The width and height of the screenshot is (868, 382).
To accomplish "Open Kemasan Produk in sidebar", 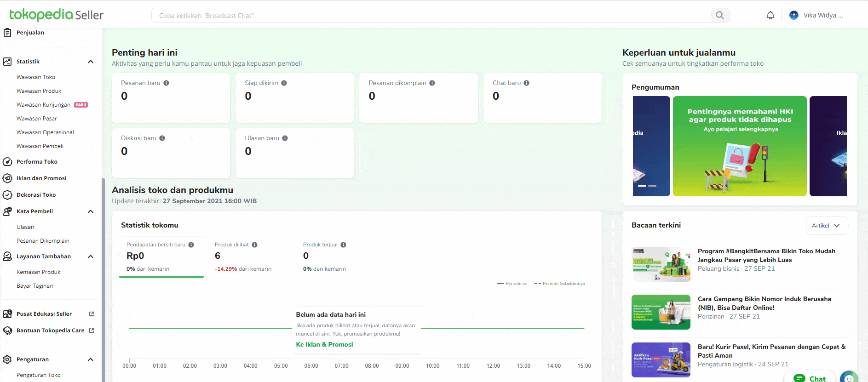I will [x=39, y=272].
